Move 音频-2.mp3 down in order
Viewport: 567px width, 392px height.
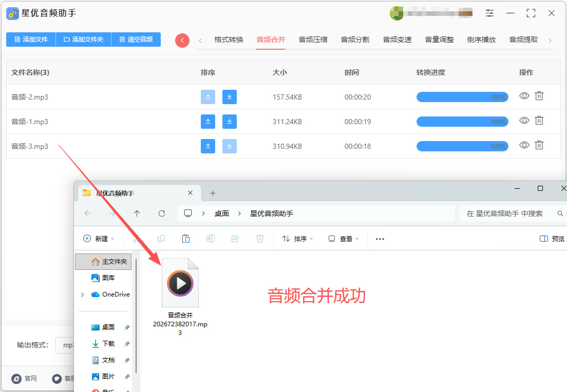click(229, 97)
